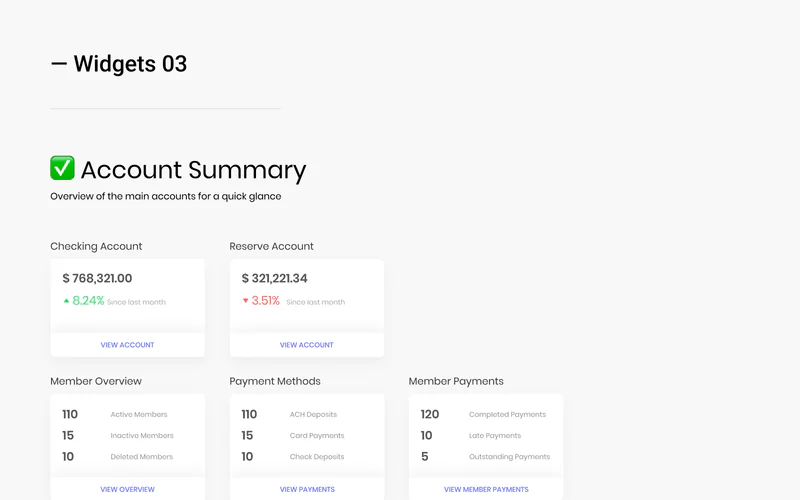Click 'Since last month' in Checking Account card

pyautogui.click(x=136, y=302)
